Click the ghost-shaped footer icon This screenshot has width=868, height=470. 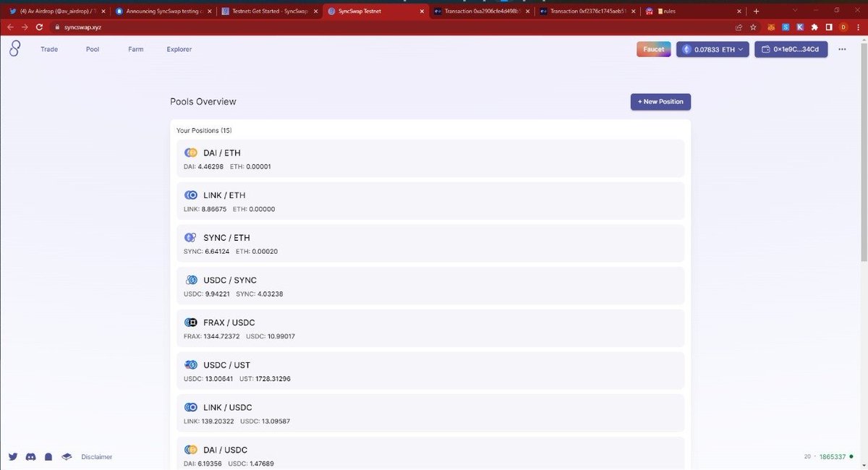click(48, 457)
